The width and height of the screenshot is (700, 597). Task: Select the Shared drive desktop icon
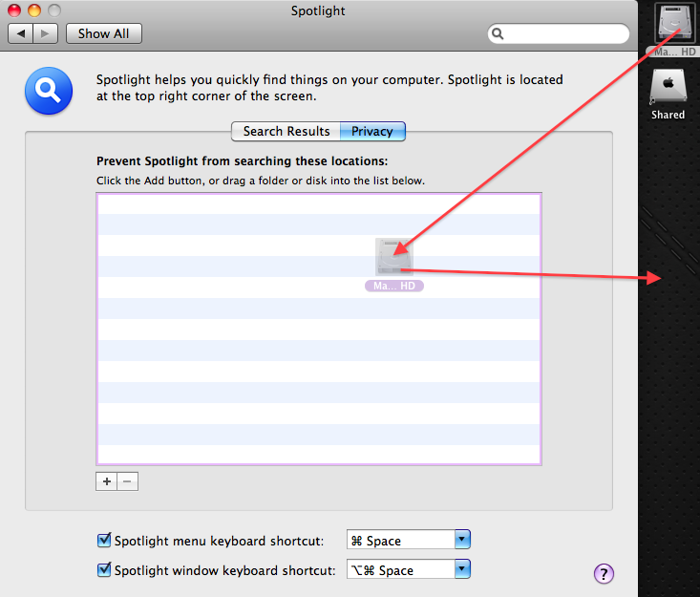coord(668,95)
